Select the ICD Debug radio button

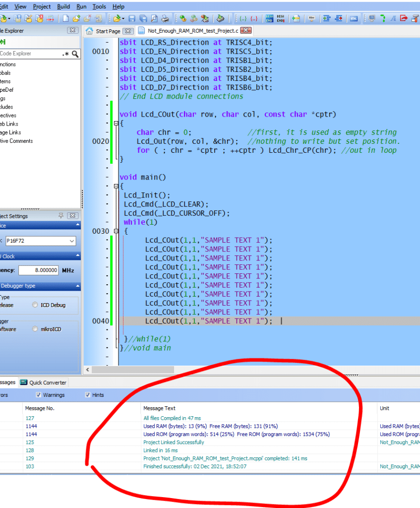point(35,305)
